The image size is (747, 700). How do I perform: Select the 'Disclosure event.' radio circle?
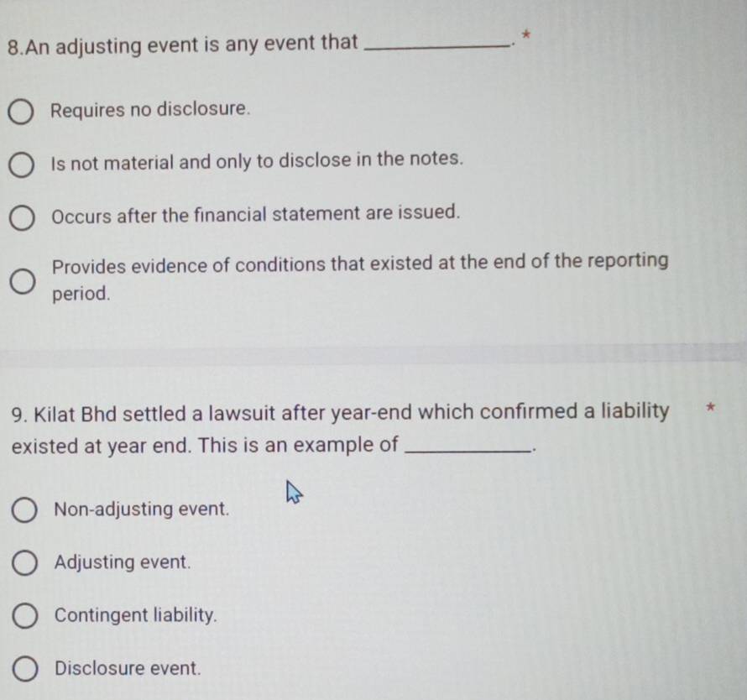click(x=25, y=669)
